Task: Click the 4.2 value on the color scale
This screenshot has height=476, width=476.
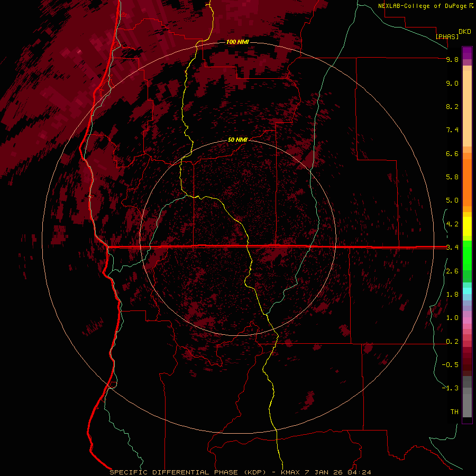Action: click(452, 224)
